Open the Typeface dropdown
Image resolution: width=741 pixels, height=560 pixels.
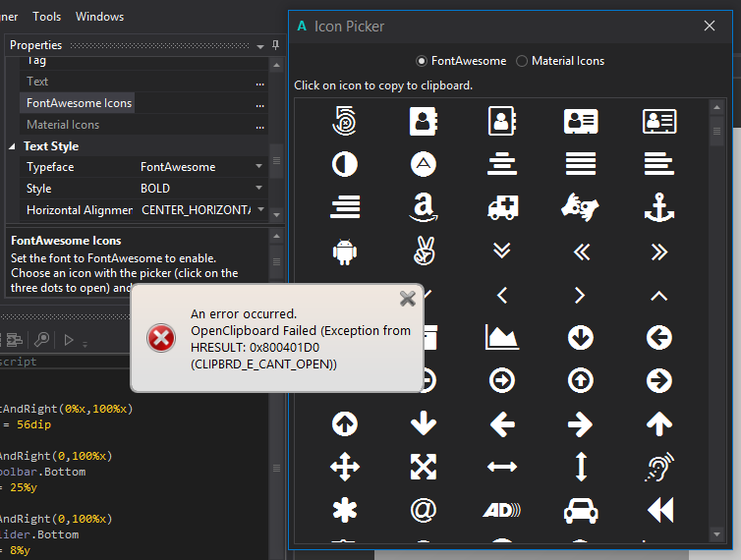click(259, 167)
